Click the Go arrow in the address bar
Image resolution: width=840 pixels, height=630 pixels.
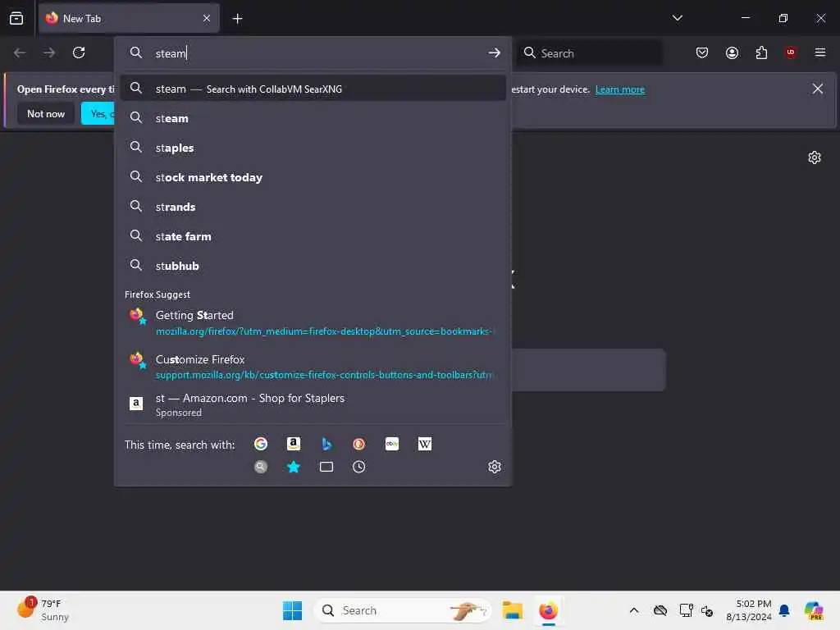click(494, 52)
